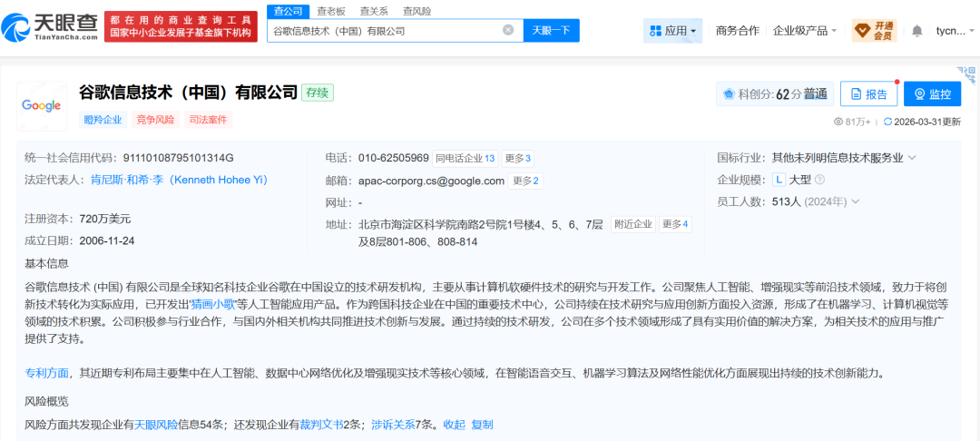Open 商务合作 in the top menu
The height and width of the screenshot is (441, 980).
point(738,31)
